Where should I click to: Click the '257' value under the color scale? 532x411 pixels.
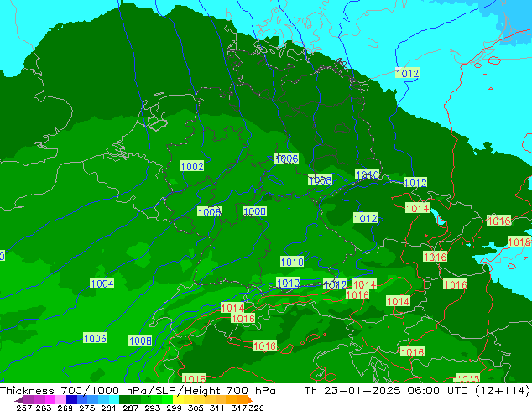tap(24, 408)
